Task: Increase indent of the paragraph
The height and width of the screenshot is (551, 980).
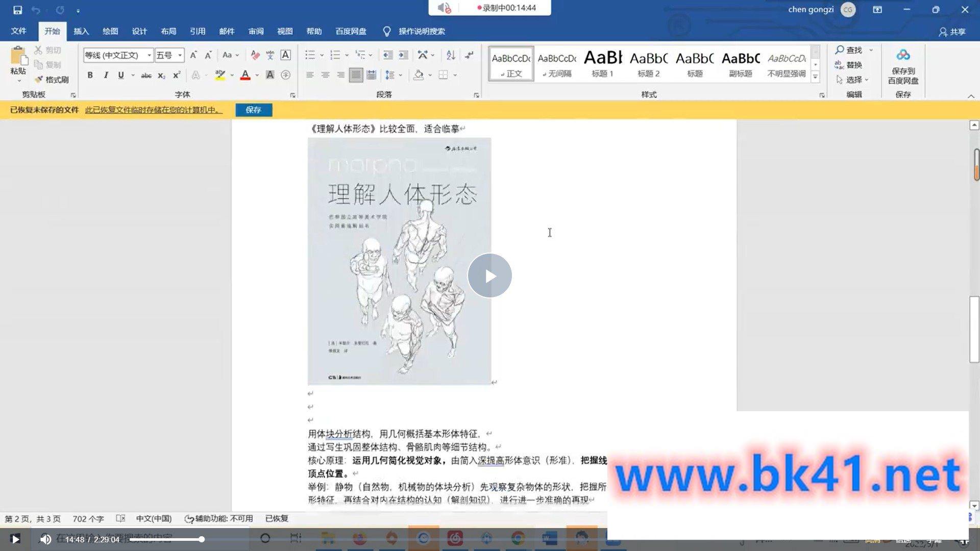Action: click(403, 55)
